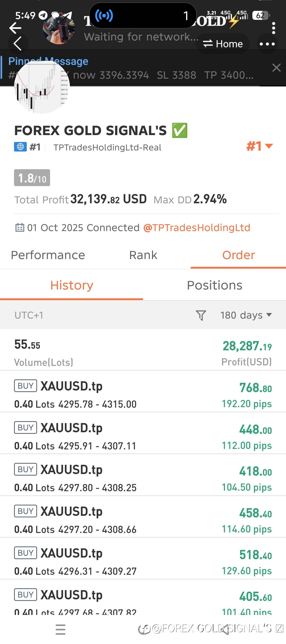Tap the calendar icon next to 01 Oct 2025

20,227
